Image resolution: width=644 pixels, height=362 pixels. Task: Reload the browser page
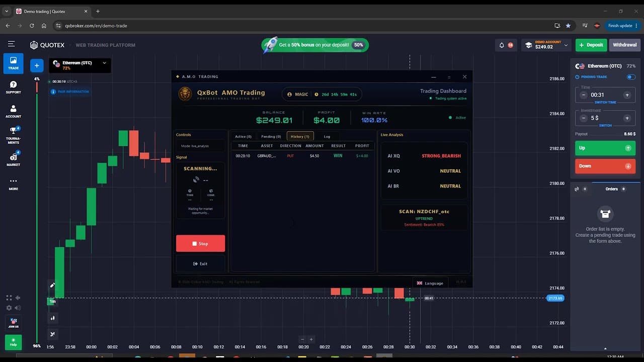(x=32, y=26)
